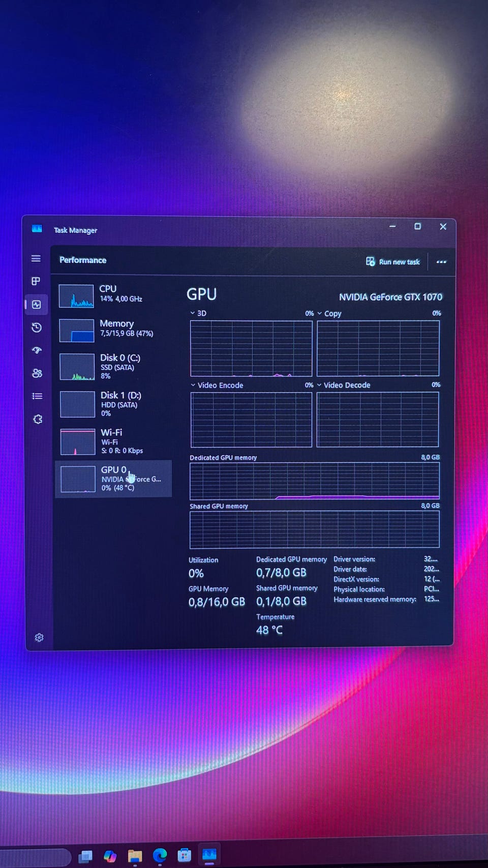Click the Run new task button
The width and height of the screenshot is (488, 868).
click(393, 262)
